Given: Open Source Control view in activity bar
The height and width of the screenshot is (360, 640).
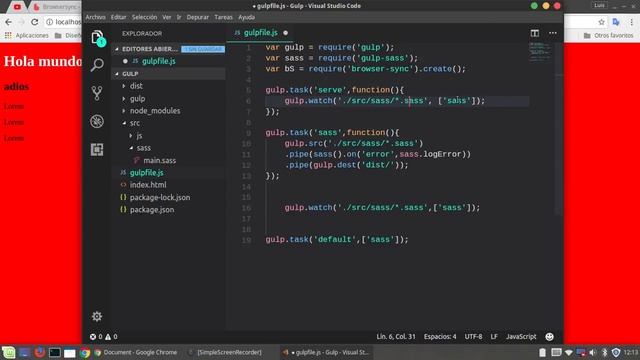Looking at the screenshot, I should pos(97,93).
